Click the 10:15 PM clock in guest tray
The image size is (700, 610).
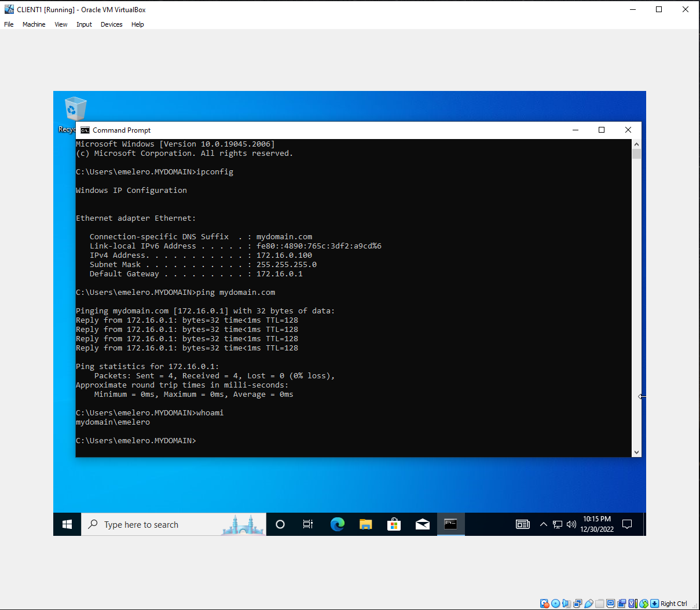click(597, 524)
